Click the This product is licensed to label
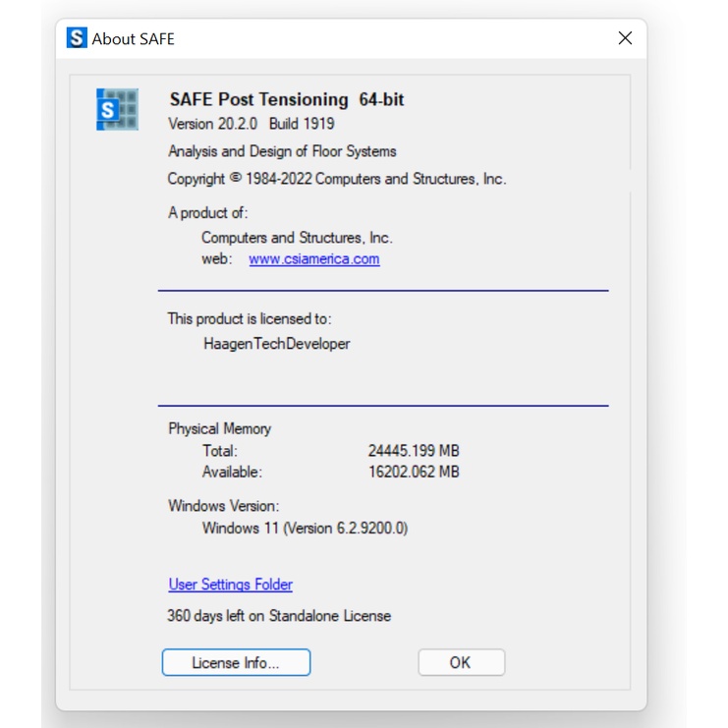Viewport: 728px width, 728px height. [250, 318]
